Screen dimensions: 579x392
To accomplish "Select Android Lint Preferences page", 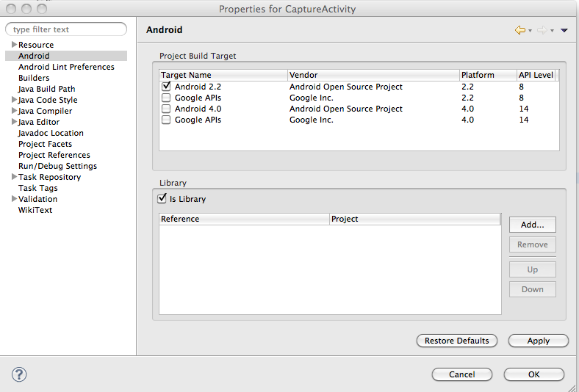I will (x=66, y=67).
